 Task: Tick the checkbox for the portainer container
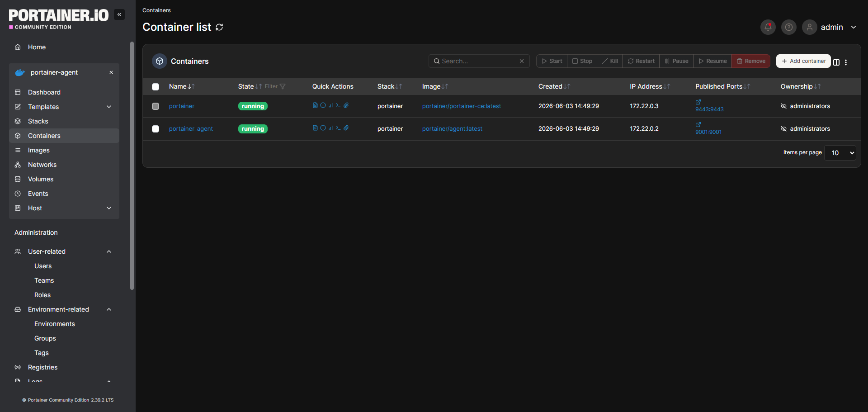156,106
